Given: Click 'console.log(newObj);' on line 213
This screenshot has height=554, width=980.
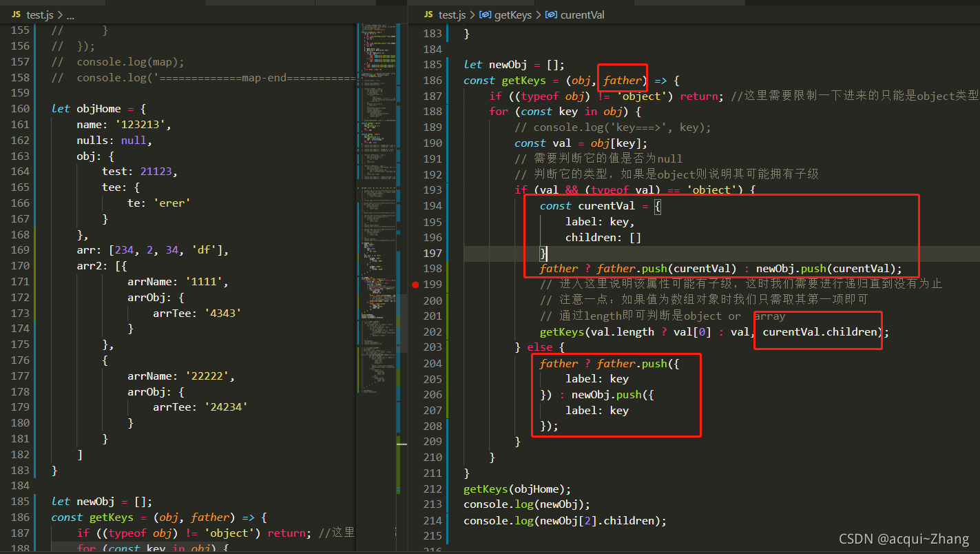Looking at the screenshot, I should 527,505.
